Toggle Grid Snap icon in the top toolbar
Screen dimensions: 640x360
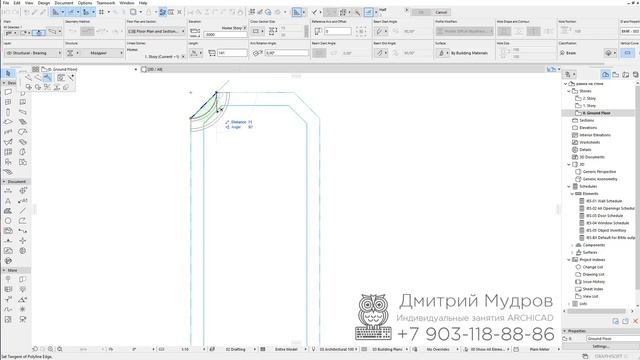pyautogui.click(x=101, y=12)
